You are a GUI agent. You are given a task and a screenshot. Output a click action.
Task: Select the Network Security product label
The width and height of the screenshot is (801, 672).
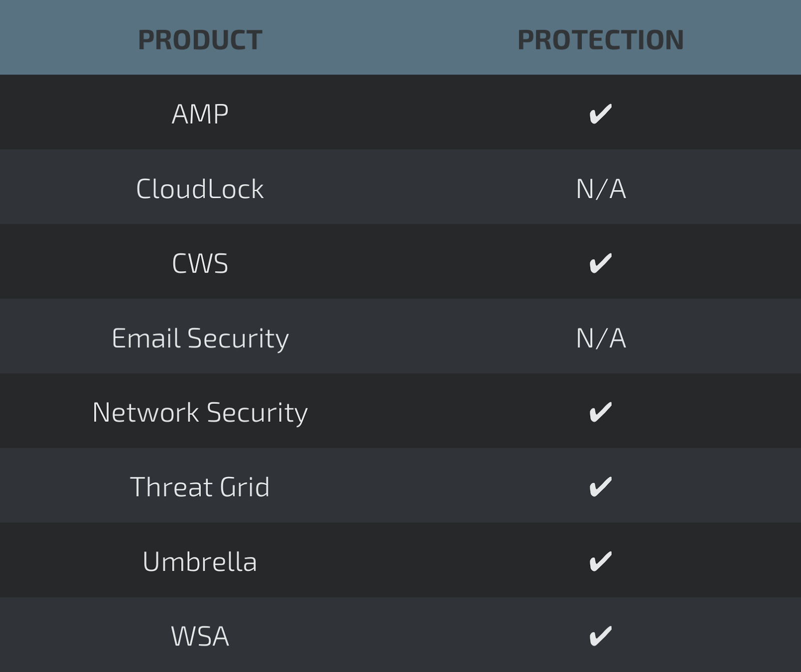pos(200,413)
